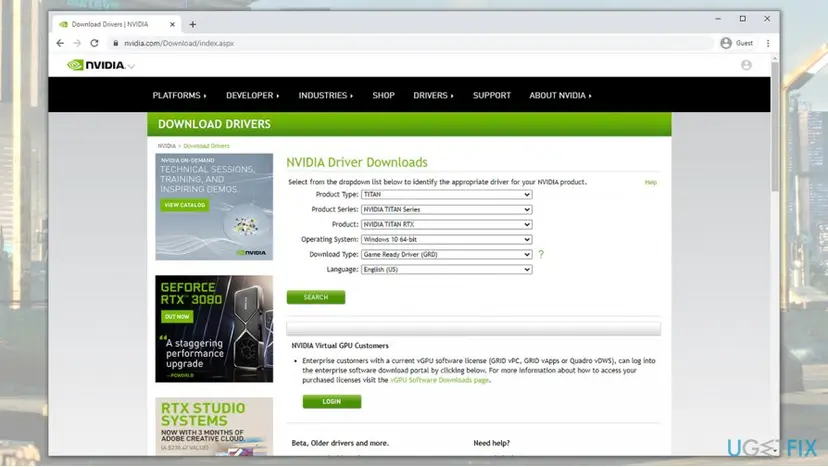Image resolution: width=828 pixels, height=467 pixels.
Task: Open the Guest profile menu
Action: [x=737, y=43]
